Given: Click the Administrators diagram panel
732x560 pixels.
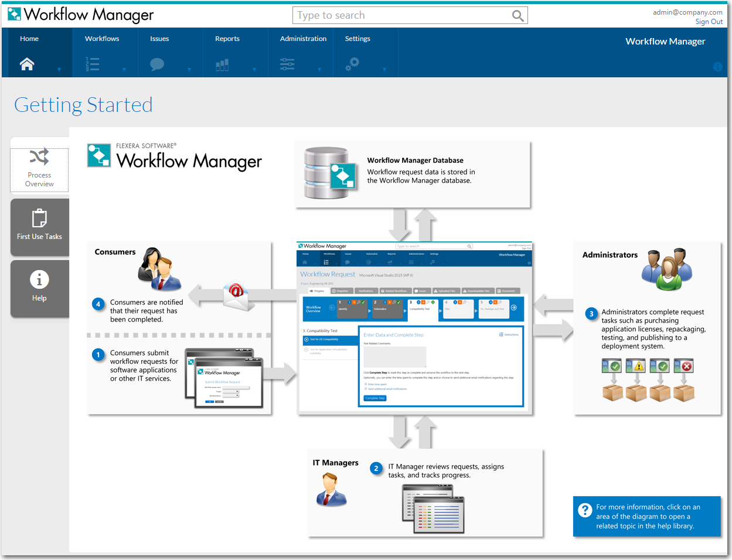Looking at the screenshot, I should click(x=647, y=328).
